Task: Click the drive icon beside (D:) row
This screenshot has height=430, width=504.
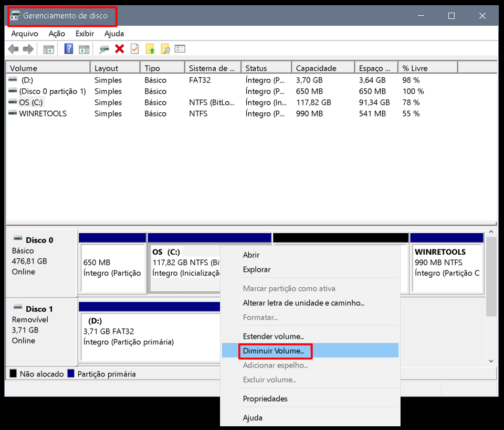Action: (x=13, y=79)
